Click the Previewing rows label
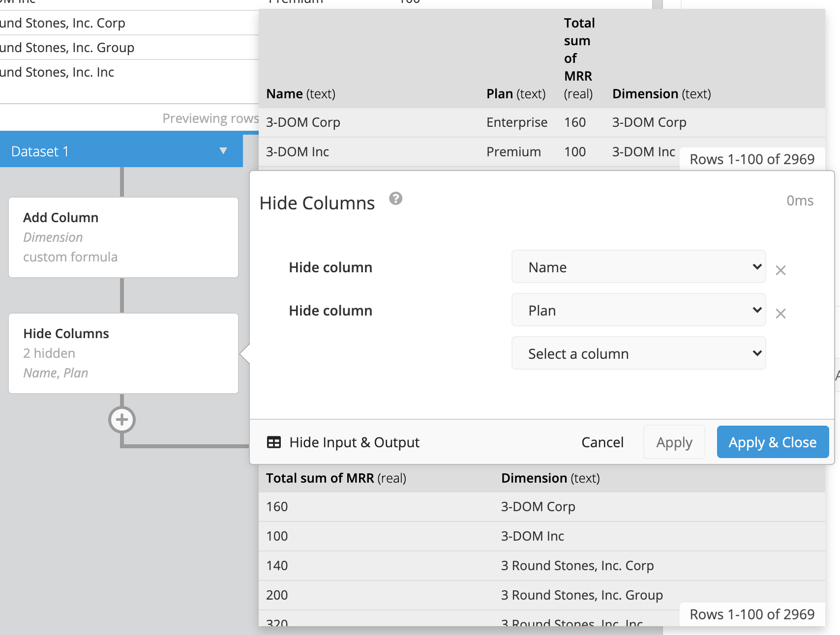Image resolution: width=840 pixels, height=635 pixels. click(210, 118)
